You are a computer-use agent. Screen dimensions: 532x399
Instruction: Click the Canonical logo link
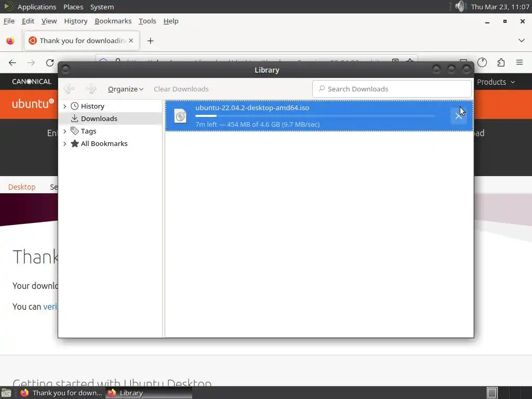pyautogui.click(x=32, y=82)
